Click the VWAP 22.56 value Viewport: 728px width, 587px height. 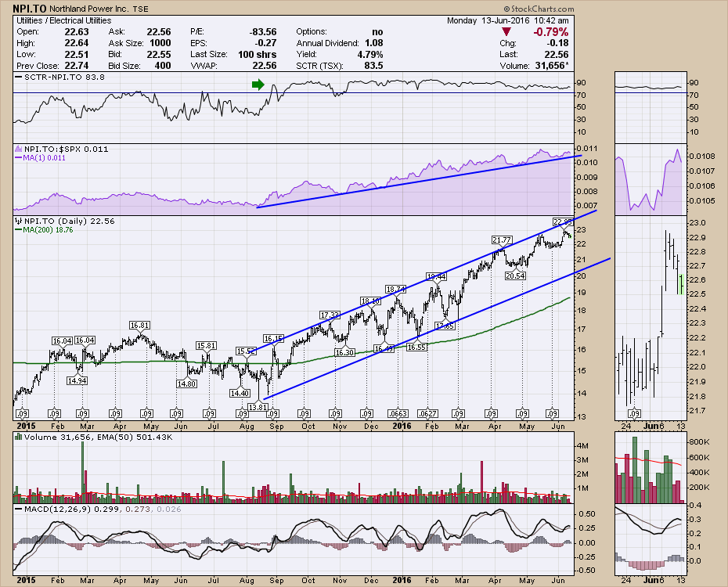[265, 66]
